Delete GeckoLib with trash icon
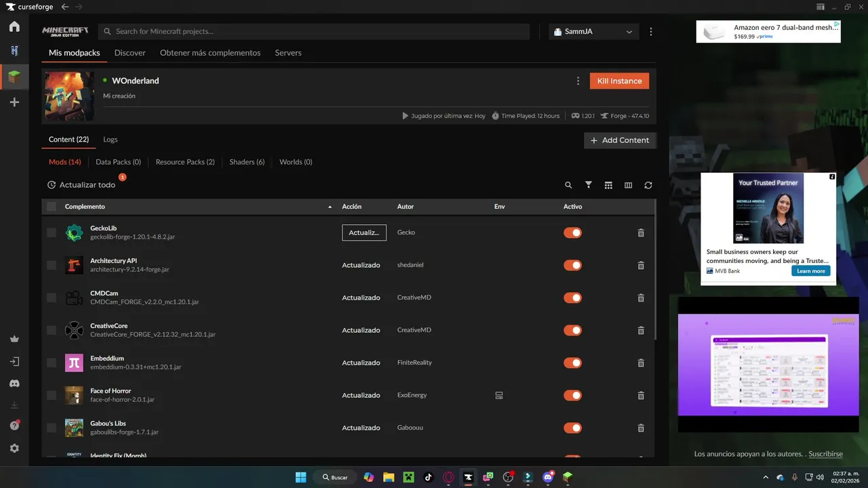 pos(641,232)
